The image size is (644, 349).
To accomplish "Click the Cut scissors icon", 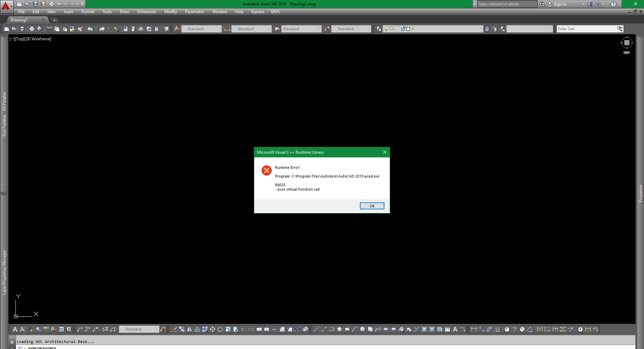I will tap(49, 29).
